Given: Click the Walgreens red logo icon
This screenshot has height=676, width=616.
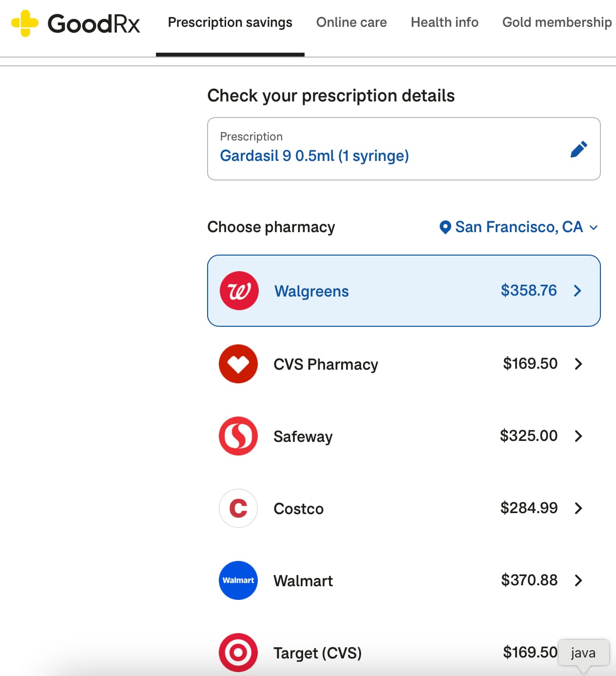Looking at the screenshot, I should click(239, 291).
